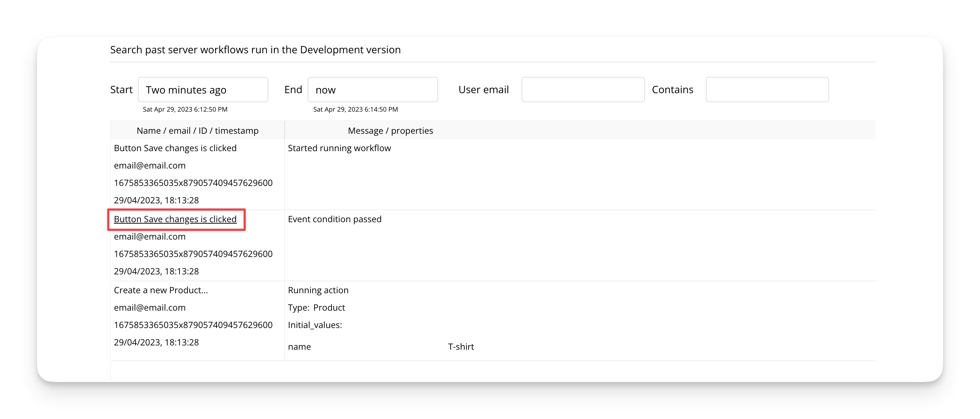Click the Initial_values label
The width and height of the screenshot is (980, 419).
(314, 325)
